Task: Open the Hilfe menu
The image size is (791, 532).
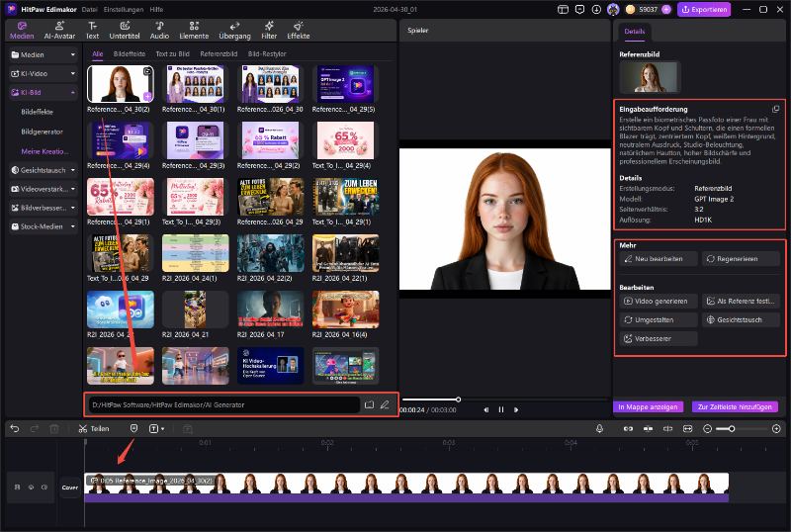Action: click(x=156, y=10)
